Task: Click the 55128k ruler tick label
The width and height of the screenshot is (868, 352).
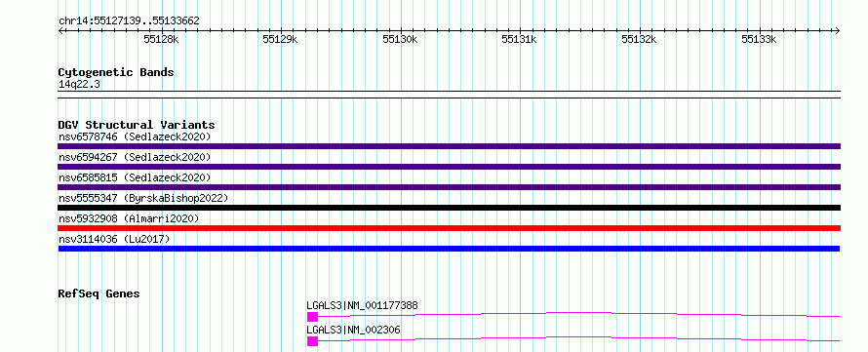Action: (161, 39)
